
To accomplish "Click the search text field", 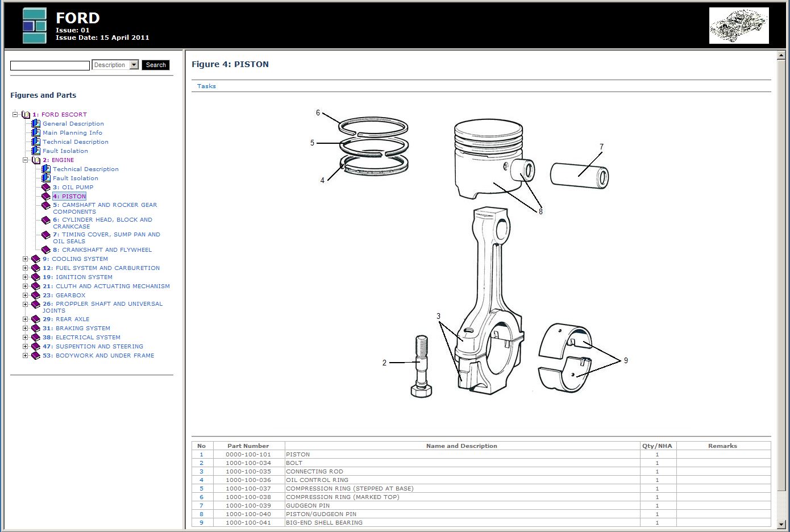I will 50,65.
